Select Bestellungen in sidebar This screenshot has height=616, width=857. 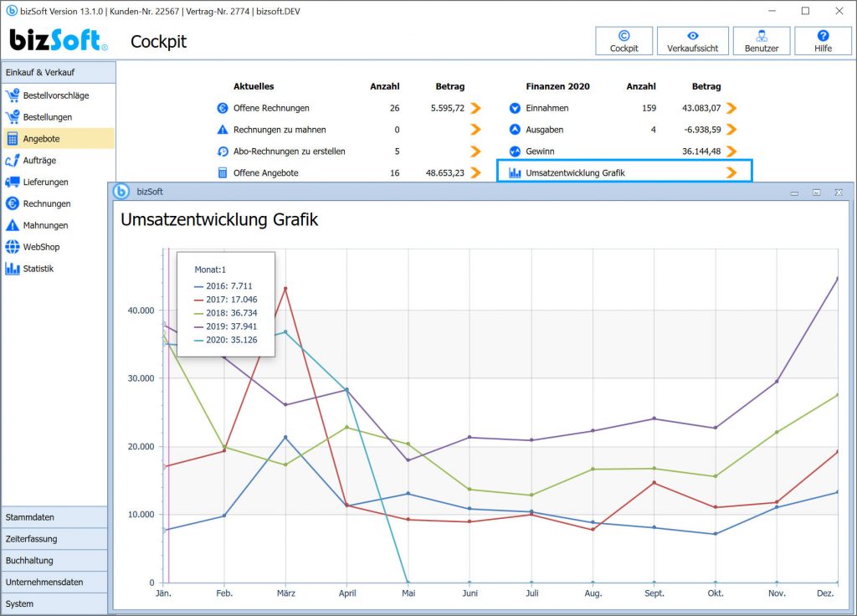(58, 117)
